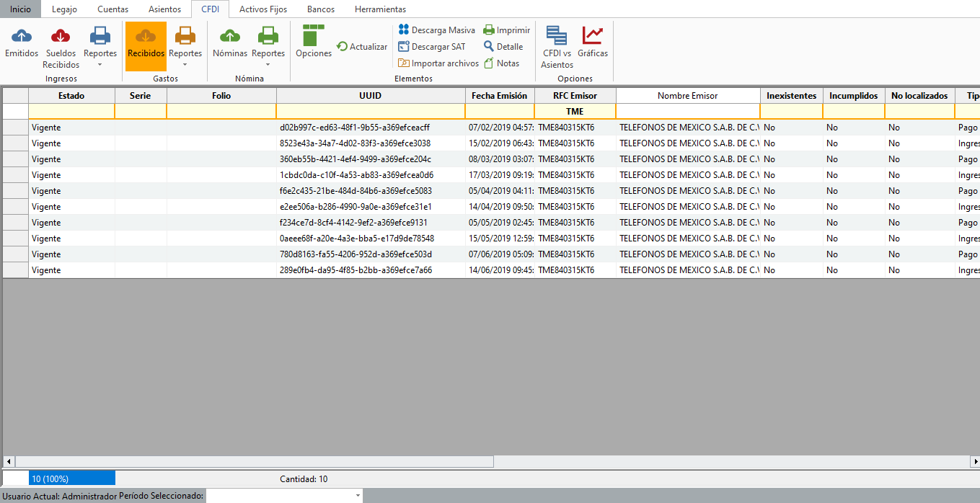Click the Notas icon

coord(502,63)
